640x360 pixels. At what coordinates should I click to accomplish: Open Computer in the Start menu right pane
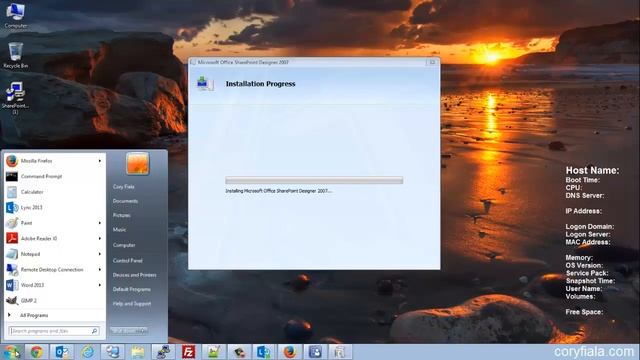point(124,245)
